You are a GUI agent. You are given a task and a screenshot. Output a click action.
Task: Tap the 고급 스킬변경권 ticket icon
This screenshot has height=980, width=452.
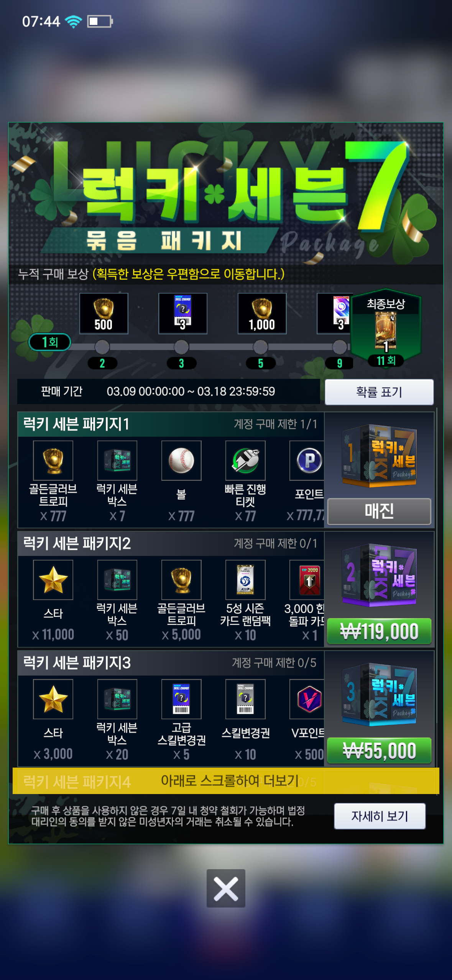[181, 699]
